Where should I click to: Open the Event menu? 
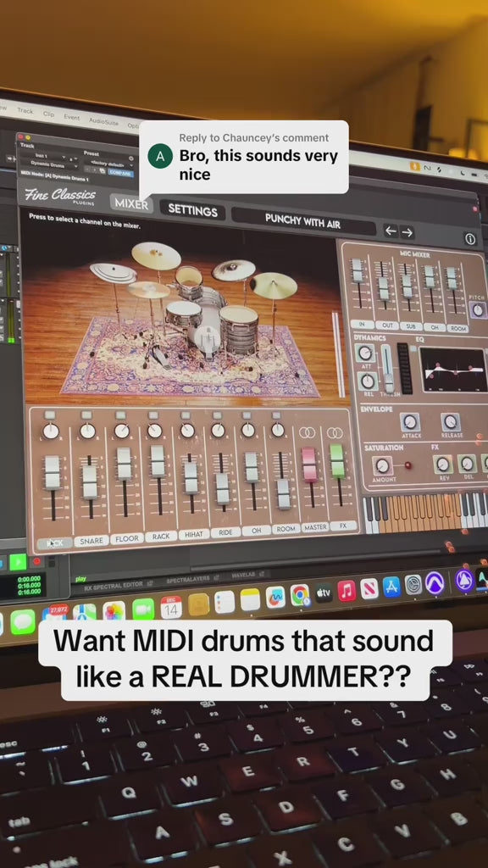71,117
